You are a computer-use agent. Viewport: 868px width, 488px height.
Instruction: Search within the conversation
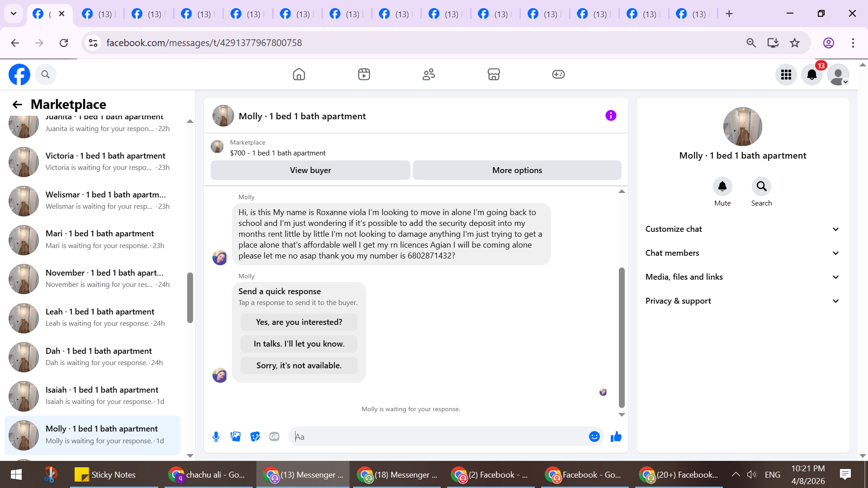pos(761,187)
